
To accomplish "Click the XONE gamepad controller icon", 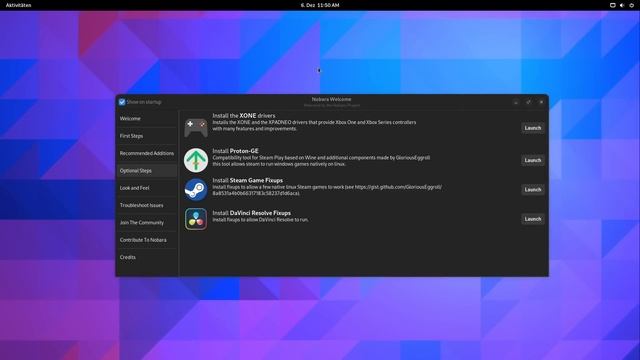I will (196, 128).
